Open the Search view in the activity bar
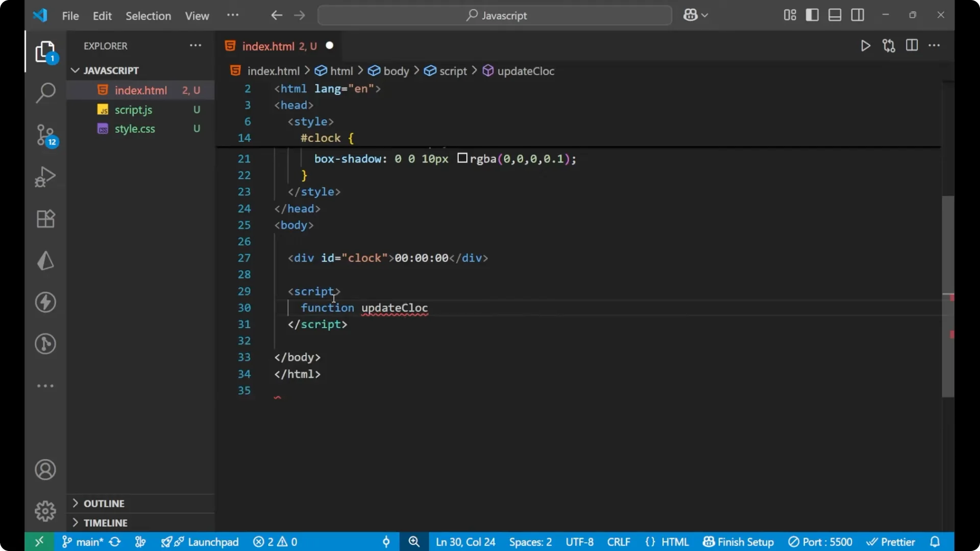The height and width of the screenshot is (551, 980). click(45, 93)
